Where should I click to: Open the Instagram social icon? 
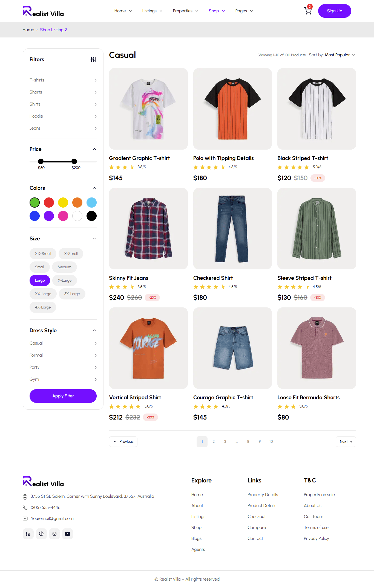click(x=54, y=534)
